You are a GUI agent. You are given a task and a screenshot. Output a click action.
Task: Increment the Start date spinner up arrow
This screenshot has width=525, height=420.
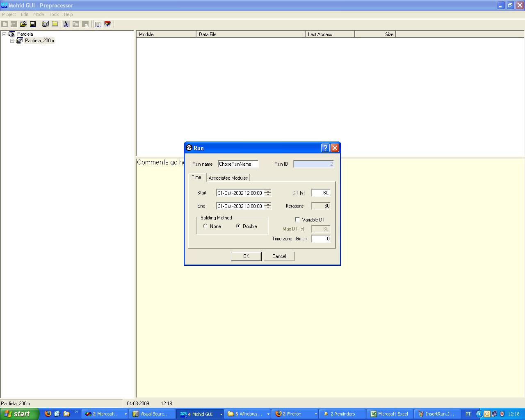267,191
